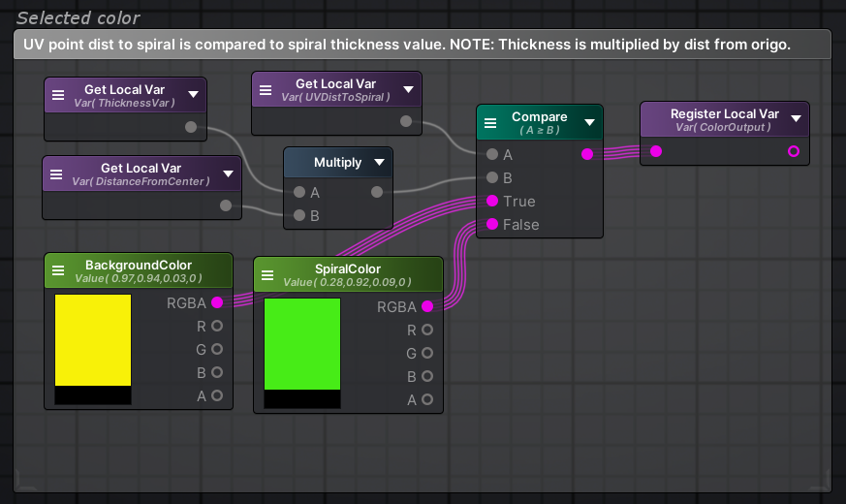The image size is (846, 504).
Task: Click the green SpiralColor swatch
Action: tap(302, 344)
